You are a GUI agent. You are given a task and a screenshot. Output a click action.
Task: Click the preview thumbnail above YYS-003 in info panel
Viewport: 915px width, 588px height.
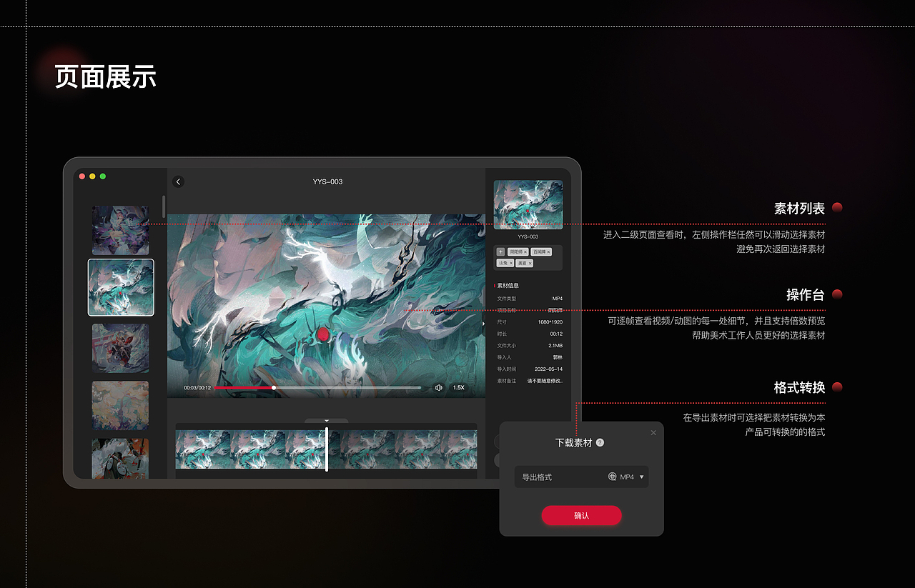point(528,204)
